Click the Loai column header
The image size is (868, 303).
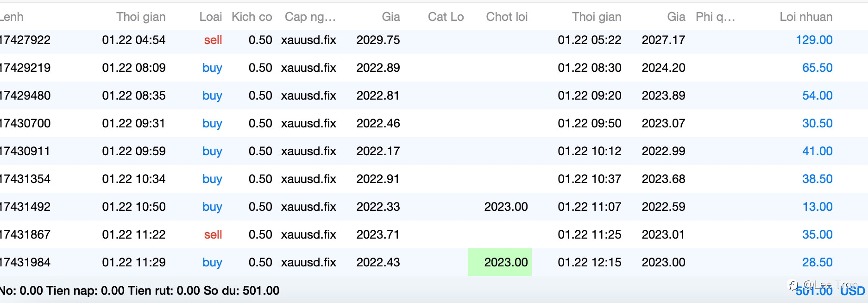[x=210, y=17]
